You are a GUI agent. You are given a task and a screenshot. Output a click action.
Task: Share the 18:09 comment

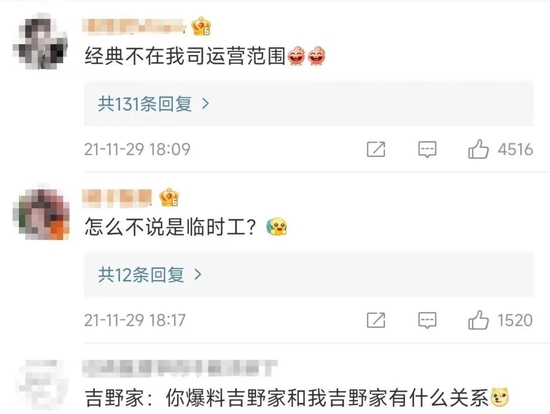point(376,149)
